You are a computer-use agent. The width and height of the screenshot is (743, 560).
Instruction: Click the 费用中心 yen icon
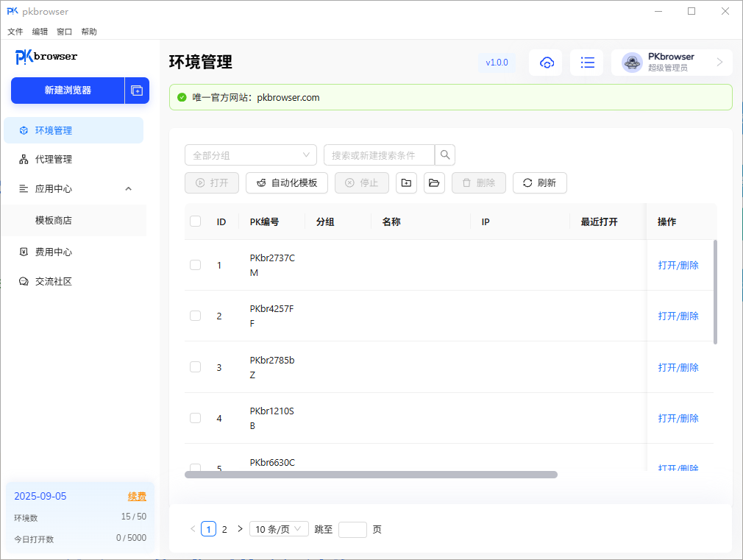tap(24, 252)
